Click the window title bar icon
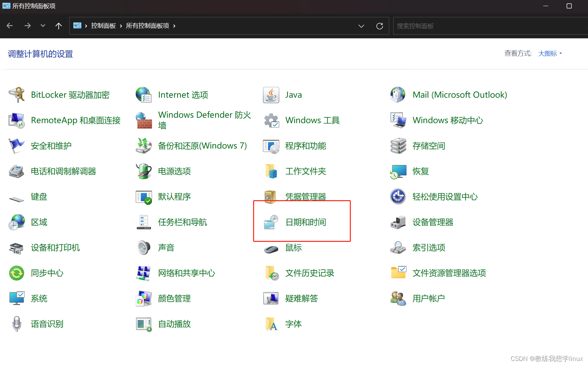 [x=6, y=6]
